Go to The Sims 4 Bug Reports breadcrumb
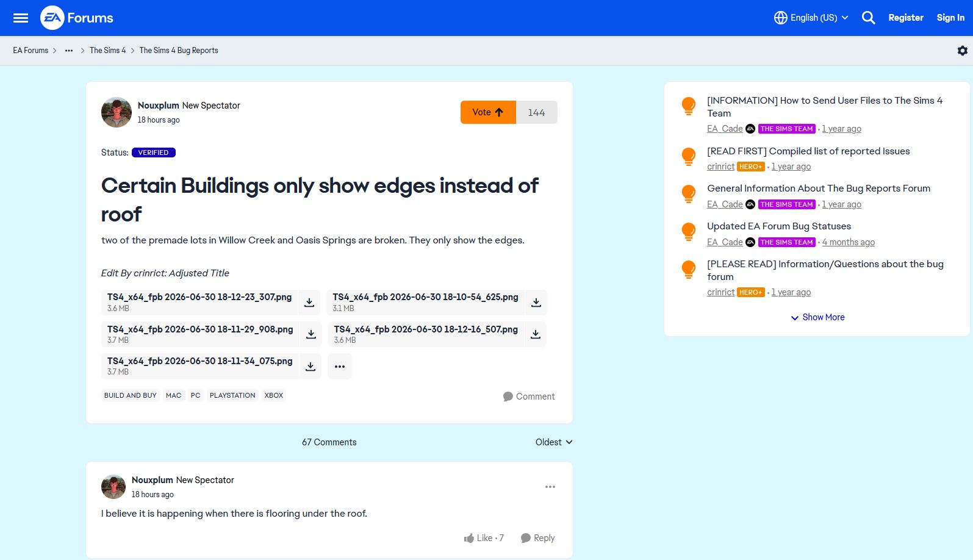Screen dimensions: 973x560 [x=179, y=51]
